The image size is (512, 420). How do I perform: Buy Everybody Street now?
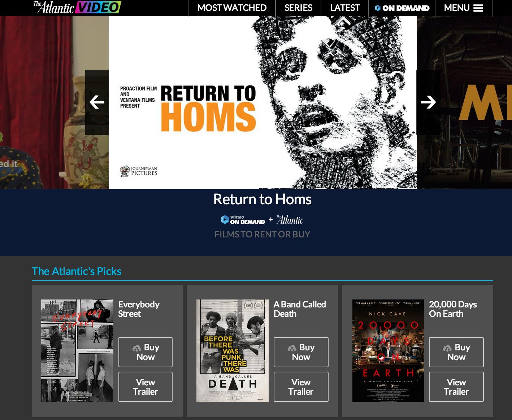[x=146, y=352]
